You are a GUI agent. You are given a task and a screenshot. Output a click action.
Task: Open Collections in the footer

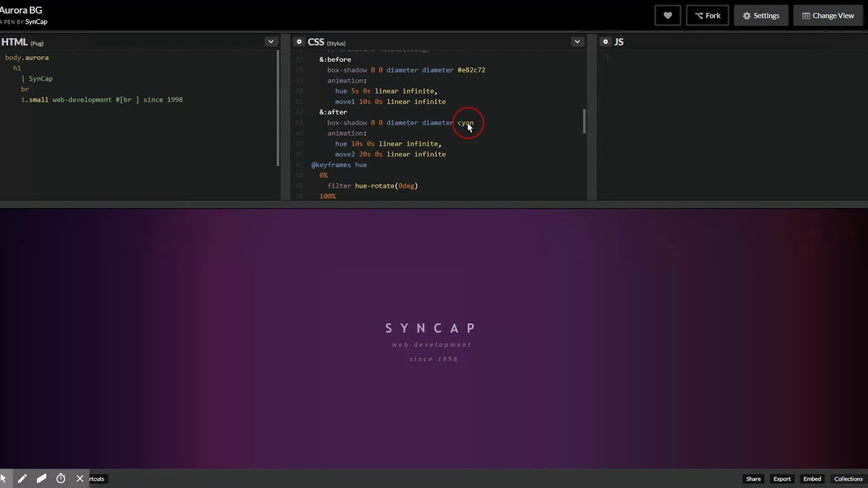(848, 479)
